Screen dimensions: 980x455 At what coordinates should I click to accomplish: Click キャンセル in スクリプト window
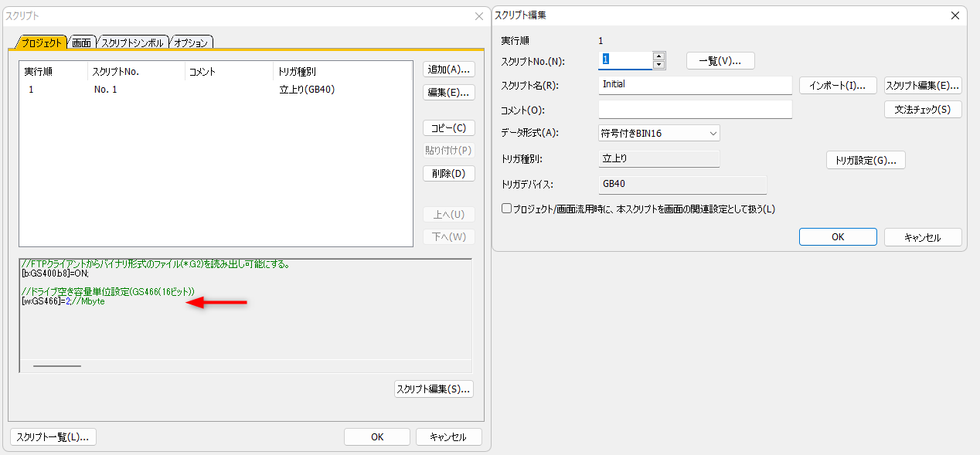click(x=449, y=436)
